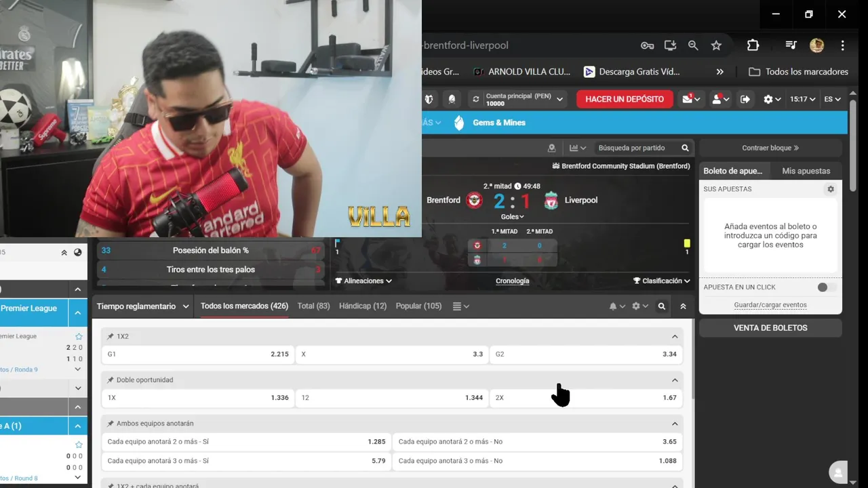Bet on 2X at odds 1.67
Image resolution: width=868 pixels, height=488 pixels.
(x=586, y=398)
